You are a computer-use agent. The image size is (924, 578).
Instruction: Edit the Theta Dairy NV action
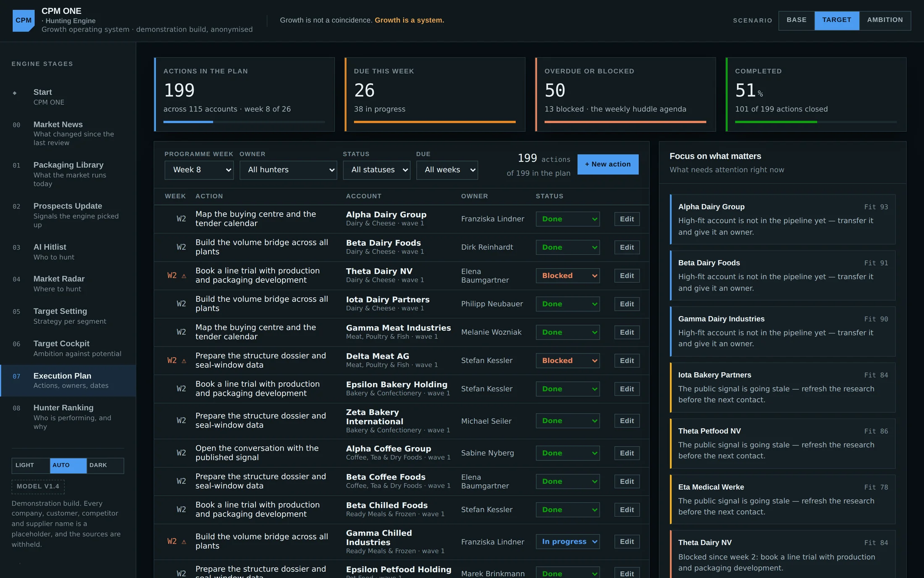point(627,276)
